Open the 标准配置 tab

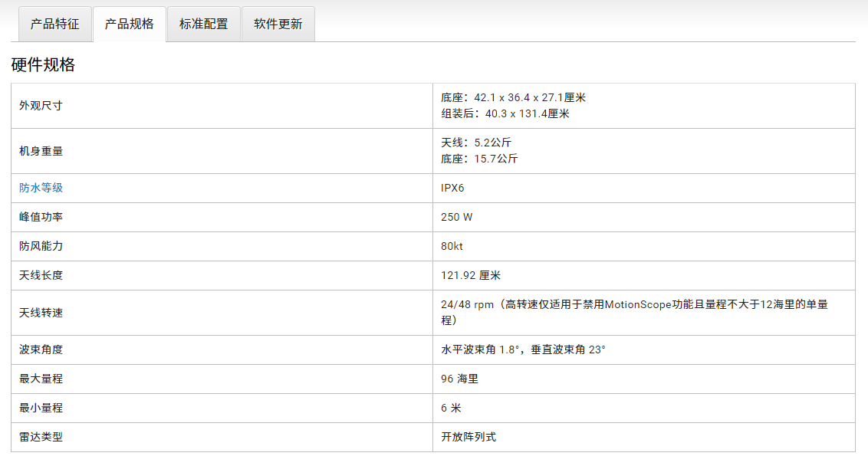pos(203,24)
